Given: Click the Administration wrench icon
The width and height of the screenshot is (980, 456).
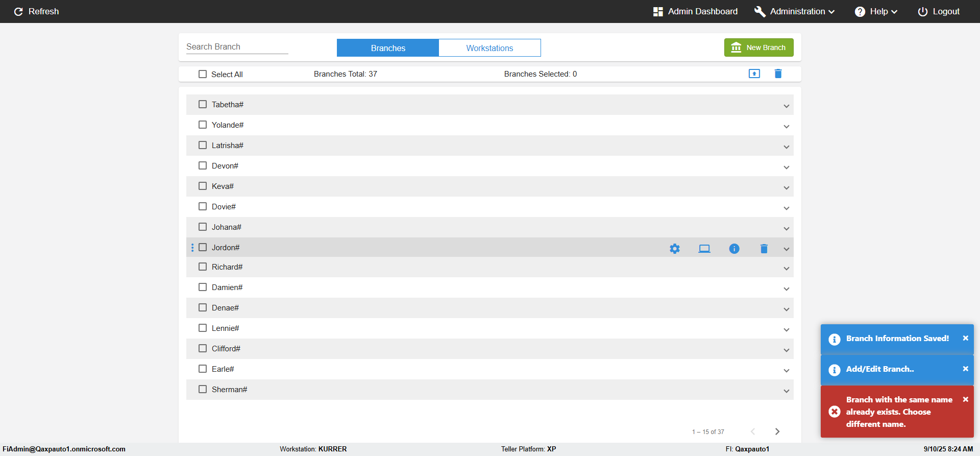Looking at the screenshot, I should 760,11.
